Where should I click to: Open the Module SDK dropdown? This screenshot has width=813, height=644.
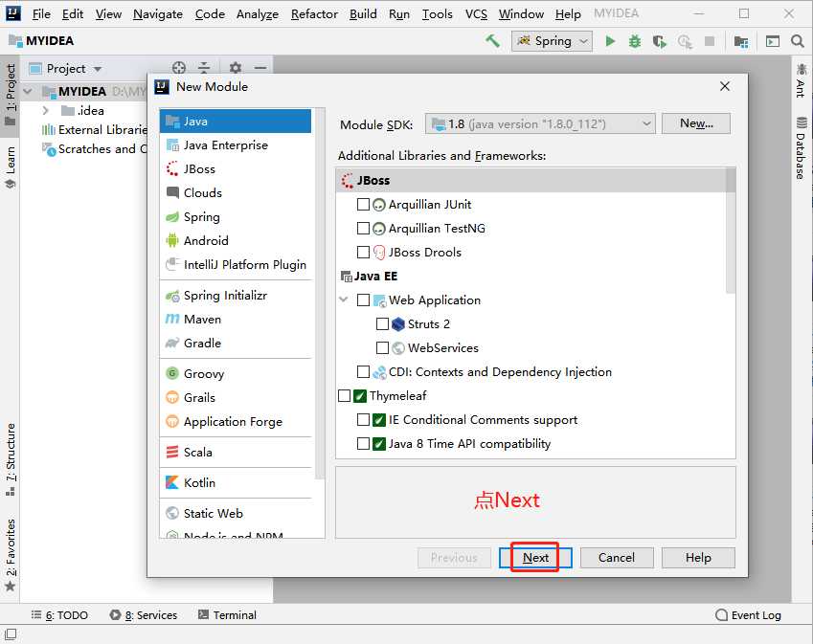pos(540,123)
